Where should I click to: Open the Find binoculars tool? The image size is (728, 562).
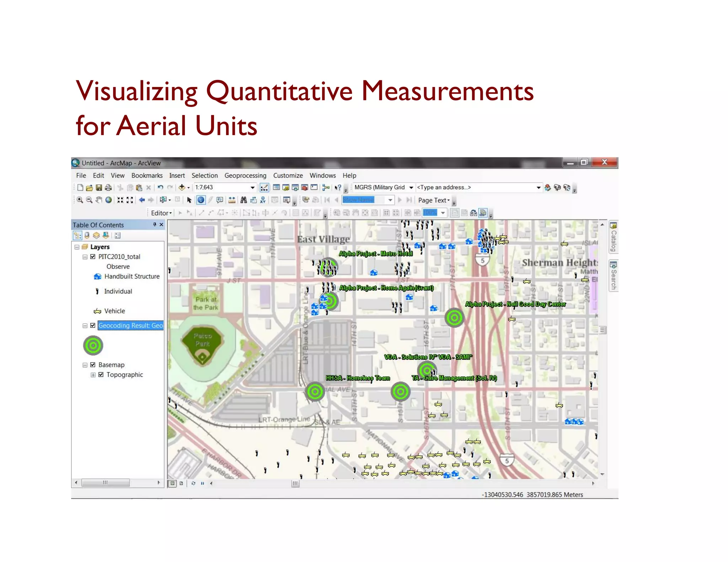click(243, 200)
